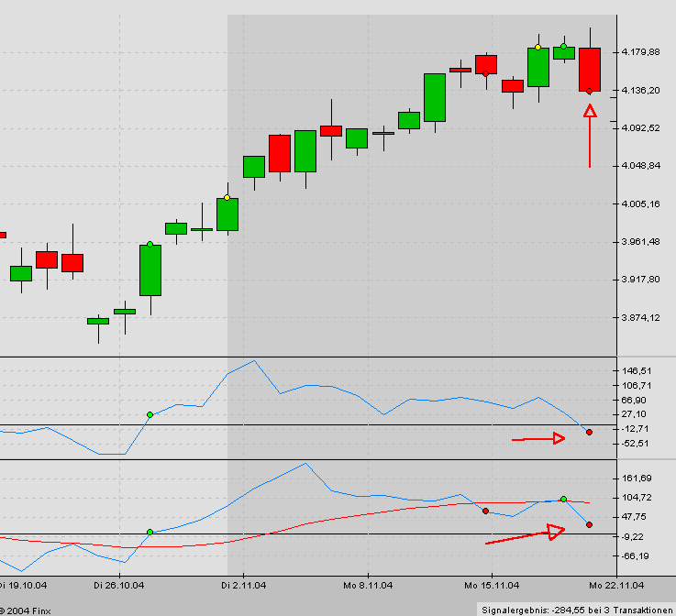676x616 pixels.
Task: Click green signal dot atop tall green candle in unshaded area
Action: [x=150, y=245]
